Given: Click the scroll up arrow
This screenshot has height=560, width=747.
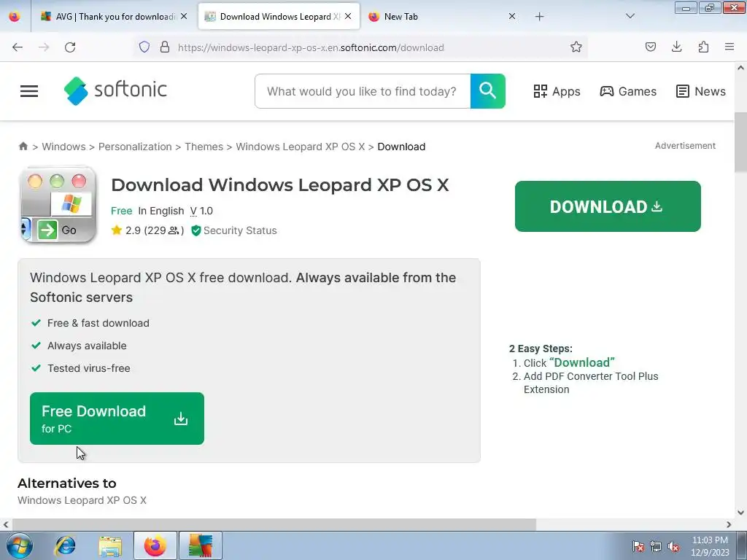Looking at the screenshot, I should tap(740, 68).
